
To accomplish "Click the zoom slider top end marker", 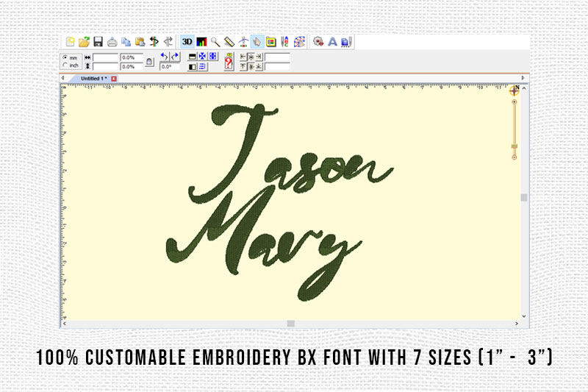I will tap(514, 101).
